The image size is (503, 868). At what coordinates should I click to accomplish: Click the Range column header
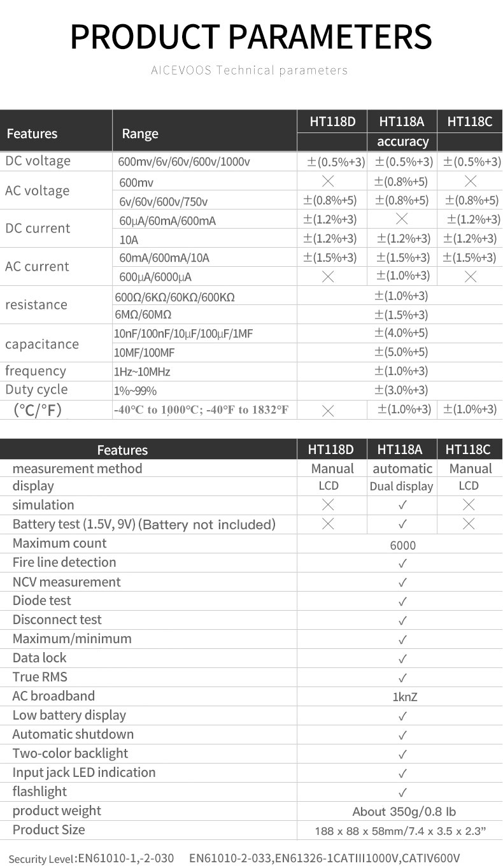(x=140, y=134)
